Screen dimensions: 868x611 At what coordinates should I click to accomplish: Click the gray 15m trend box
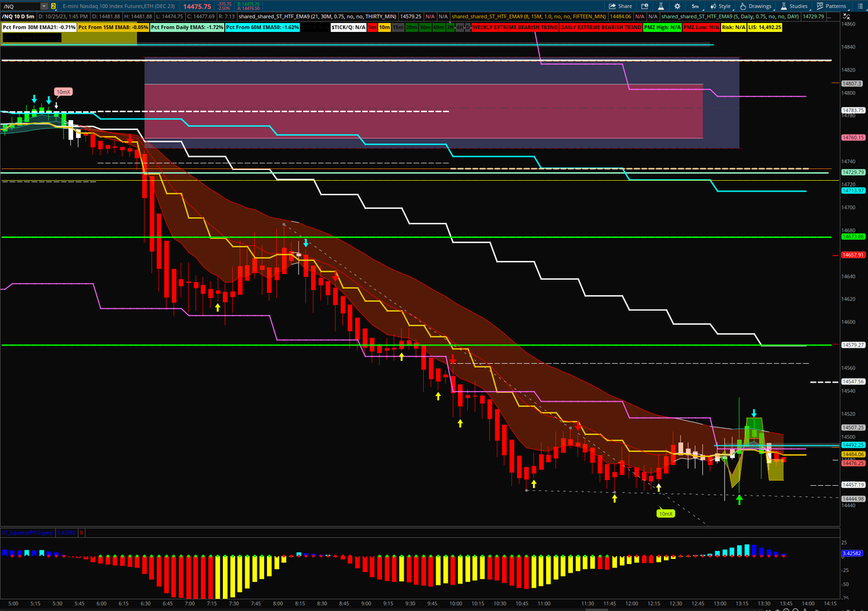[398, 27]
